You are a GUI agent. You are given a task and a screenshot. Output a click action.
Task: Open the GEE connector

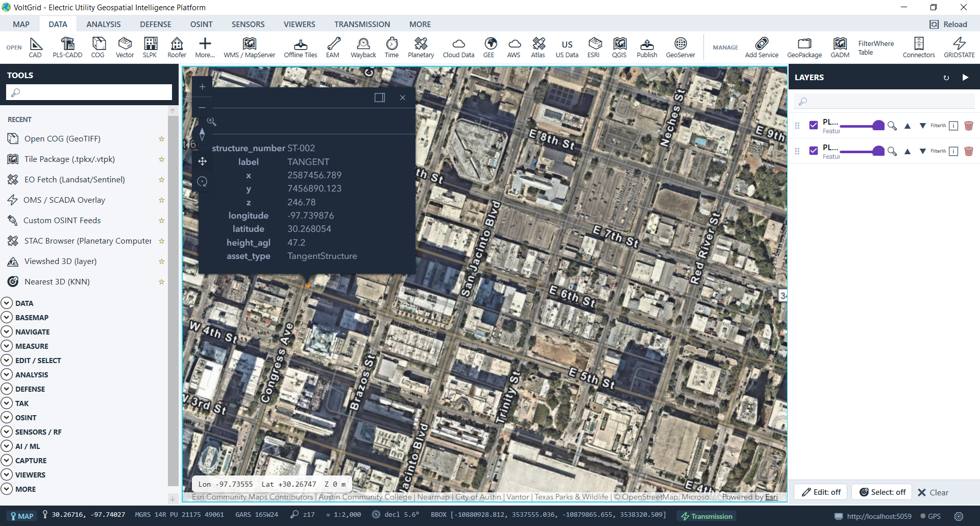click(489, 47)
